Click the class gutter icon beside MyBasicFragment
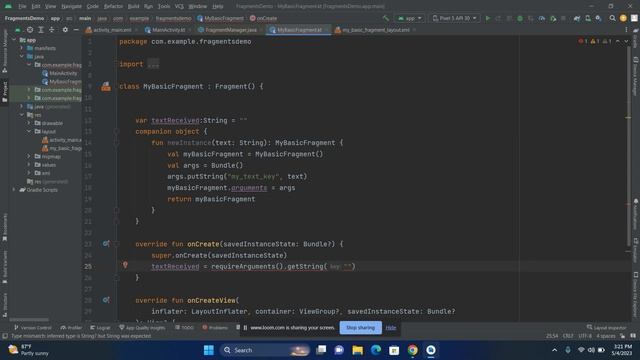 tap(106, 86)
